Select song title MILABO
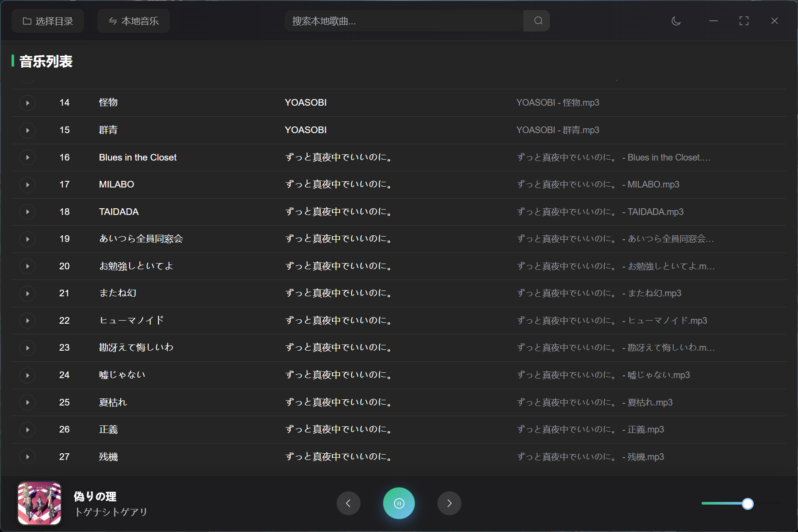798x532 pixels. pyautogui.click(x=116, y=184)
